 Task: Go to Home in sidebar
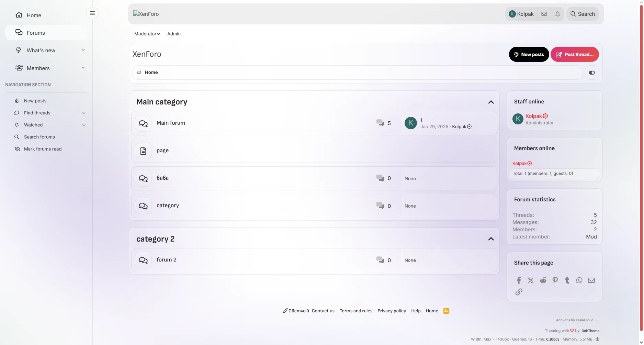click(x=34, y=15)
